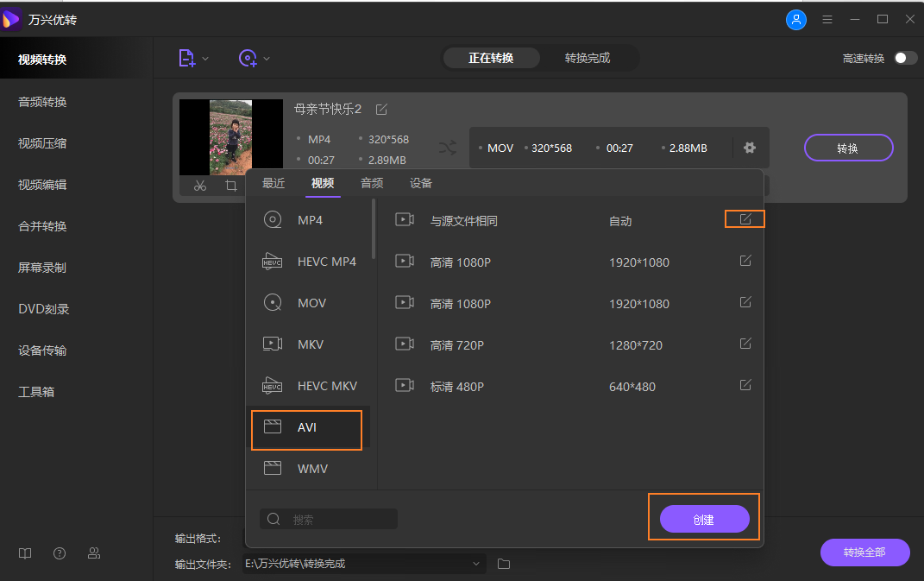Click the edit icon next to 自动 preset
The image size is (924, 581).
(x=744, y=218)
